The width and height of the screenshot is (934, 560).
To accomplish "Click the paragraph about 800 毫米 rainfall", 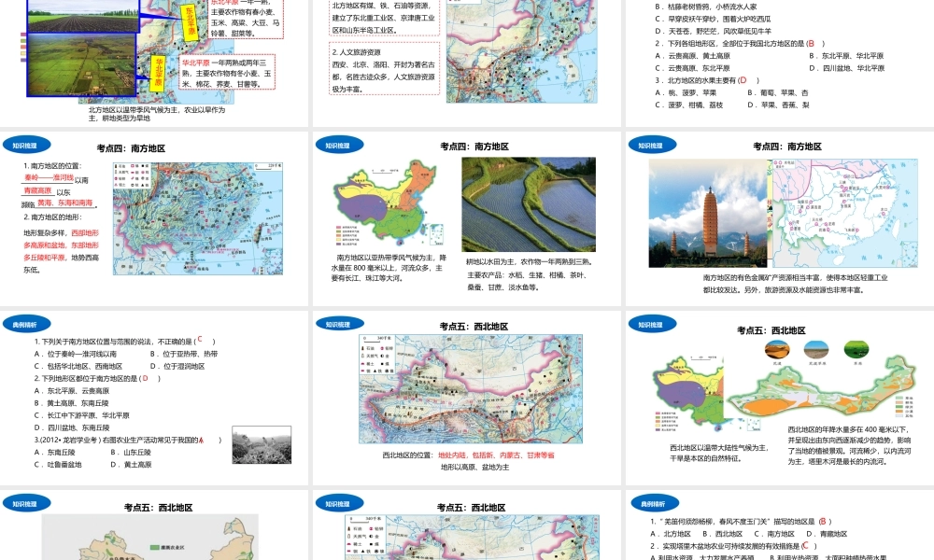I will click(x=389, y=268).
